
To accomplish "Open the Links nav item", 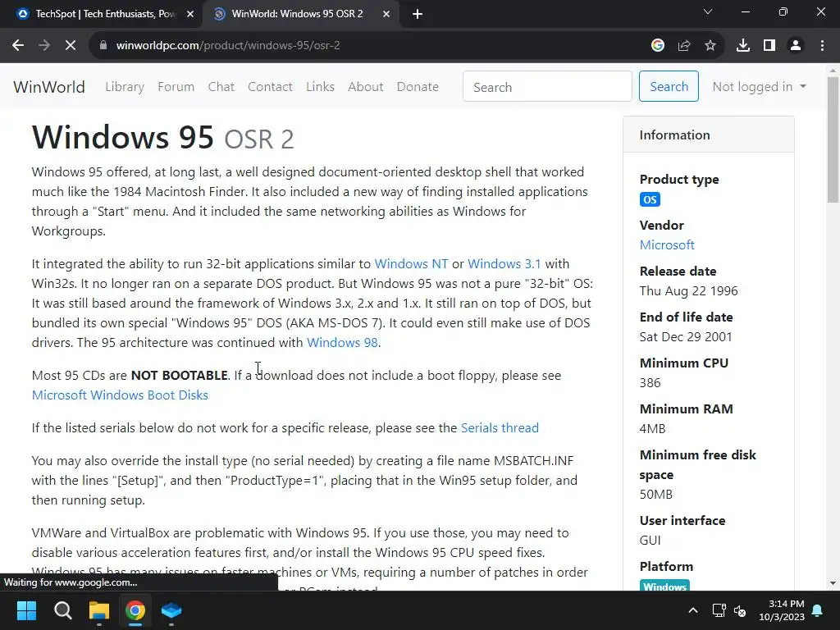I will click(321, 87).
